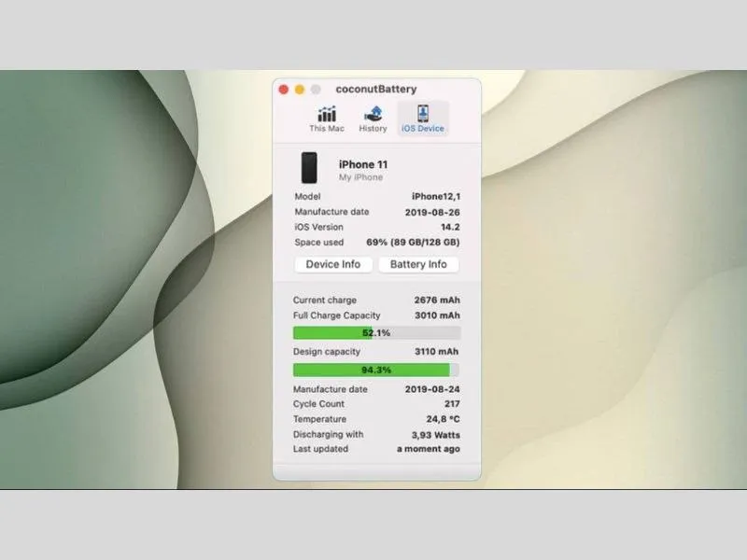Click the iPhone12,1 model value
The image size is (747, 560).
(x=436, y=196)
